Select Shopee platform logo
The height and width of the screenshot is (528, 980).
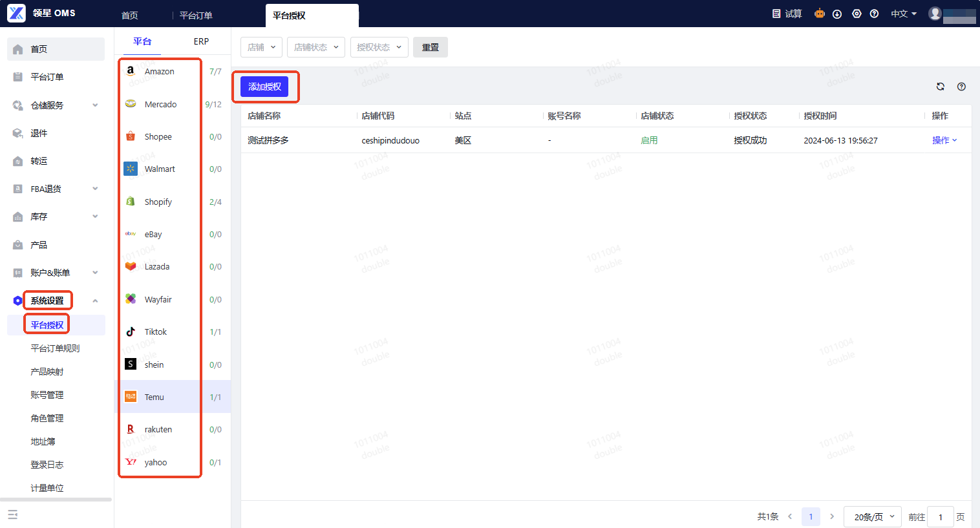coord(131,136)
